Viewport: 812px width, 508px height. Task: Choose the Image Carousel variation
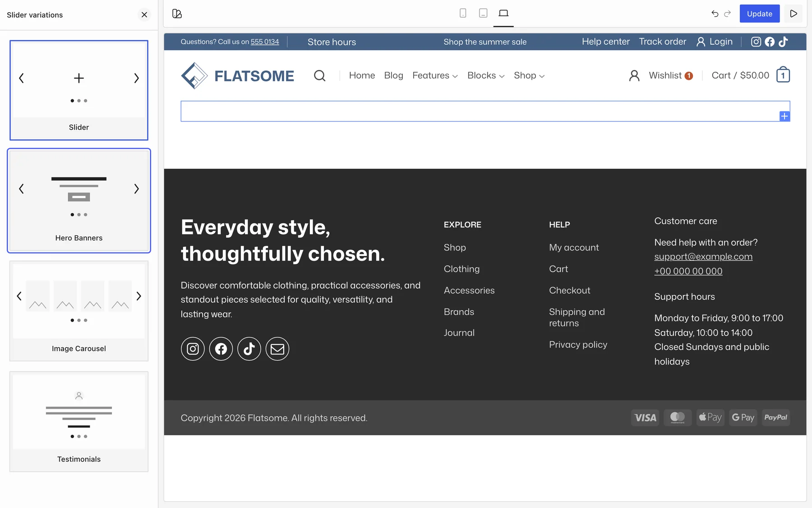[79, 311]
